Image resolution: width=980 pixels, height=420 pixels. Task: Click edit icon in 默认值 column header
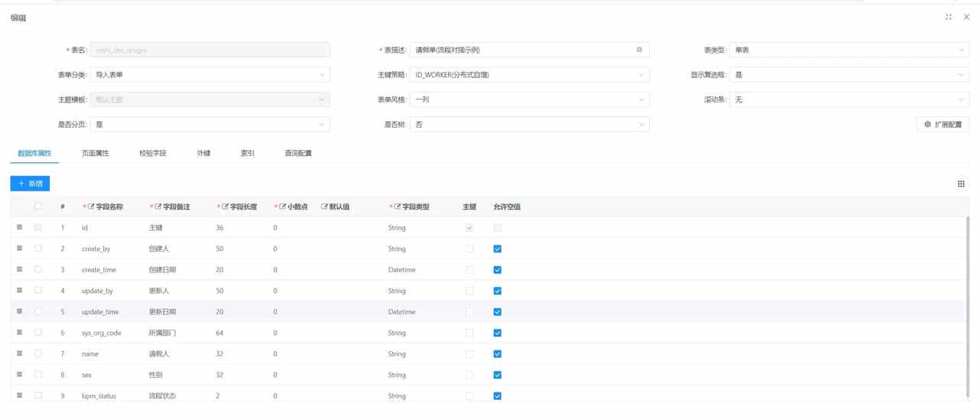325,207
